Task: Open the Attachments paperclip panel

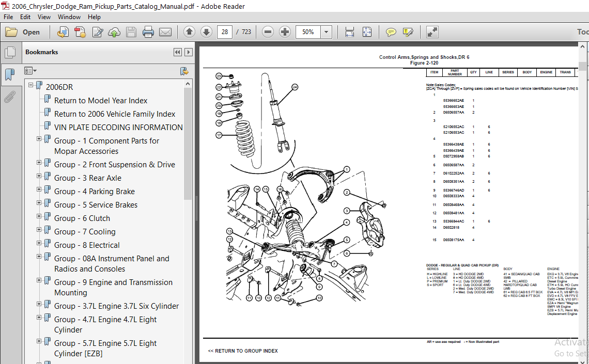Action: pos(9,97)
